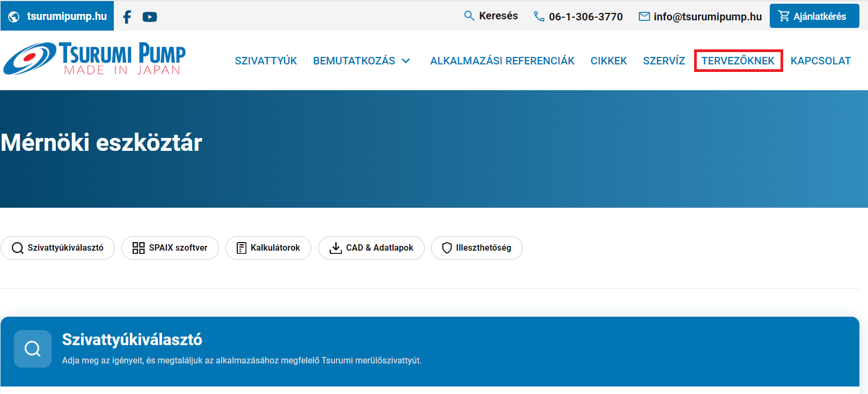Image resolution: width=868 pixels, height=394 pixels.
Task: Click download icon in CAD & Adatlapok chip
Action: (335, 248)
